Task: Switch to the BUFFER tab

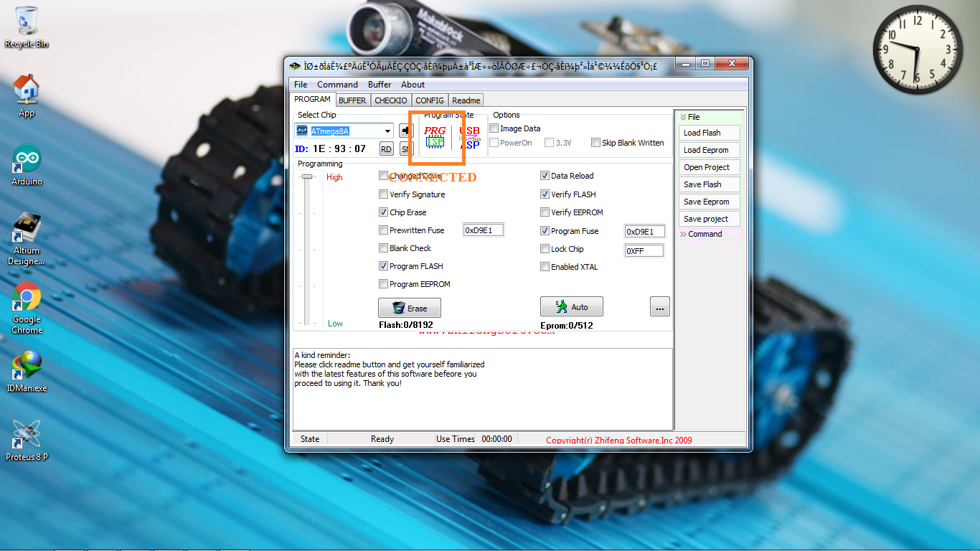Action: tap(352, 100)
